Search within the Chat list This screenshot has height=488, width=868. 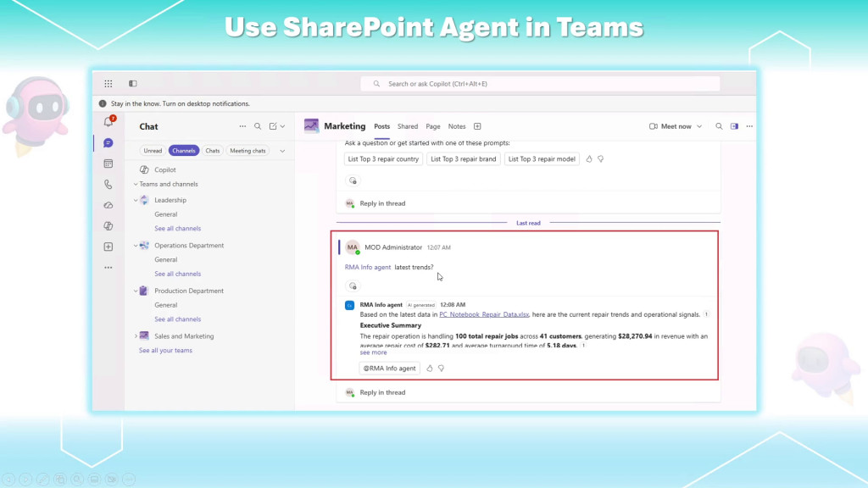pos(258,126)
